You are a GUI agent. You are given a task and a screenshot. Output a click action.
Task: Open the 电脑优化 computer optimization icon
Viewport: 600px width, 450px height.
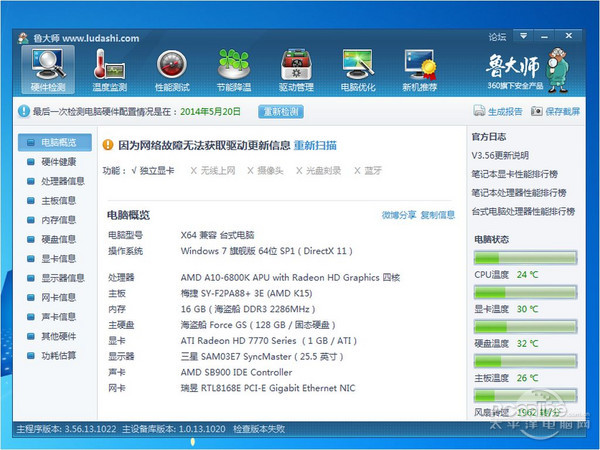tap(358, 70)
